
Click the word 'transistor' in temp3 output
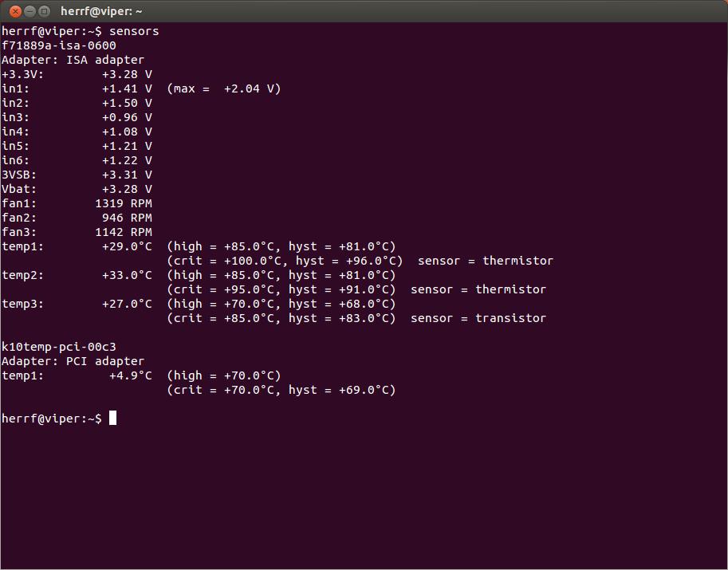click(510, 318)
